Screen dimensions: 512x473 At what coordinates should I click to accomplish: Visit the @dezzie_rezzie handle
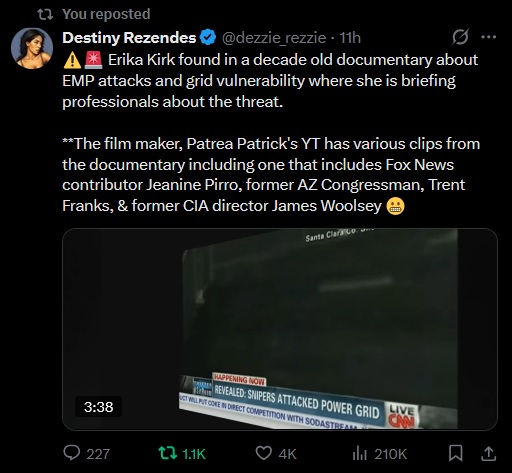tap(274, 38)
